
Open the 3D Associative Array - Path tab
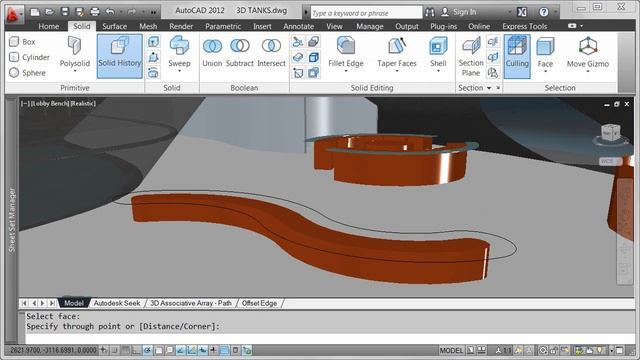191,303
